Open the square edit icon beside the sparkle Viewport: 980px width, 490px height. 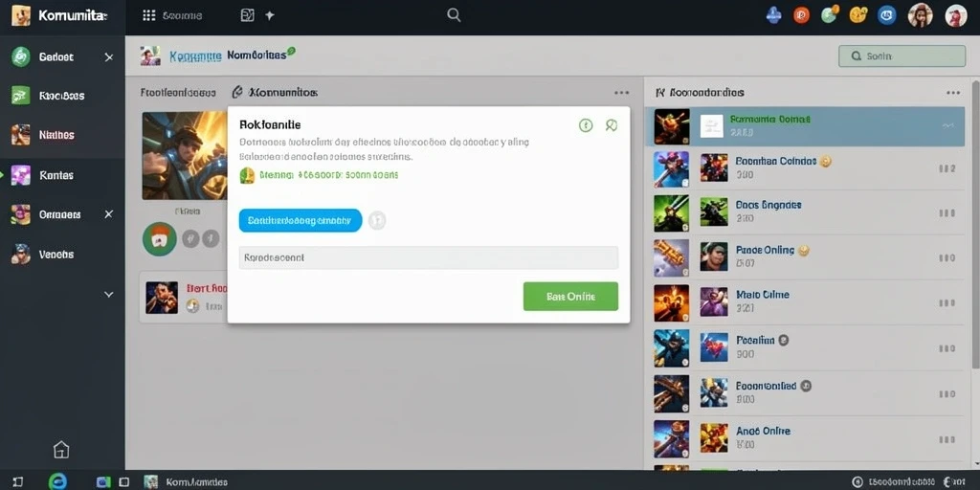[248, 15]
